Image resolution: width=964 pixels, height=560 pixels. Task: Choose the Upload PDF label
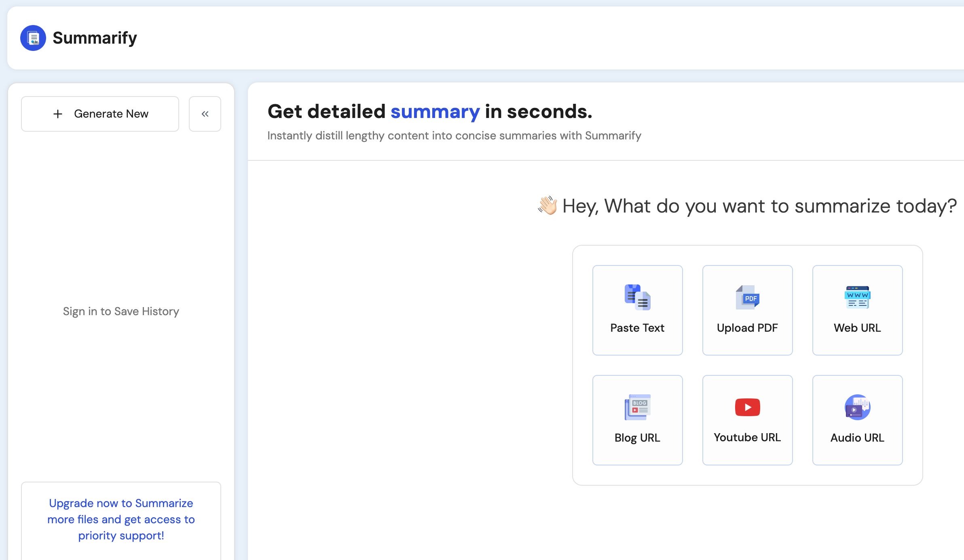click(x=747, y=328)
